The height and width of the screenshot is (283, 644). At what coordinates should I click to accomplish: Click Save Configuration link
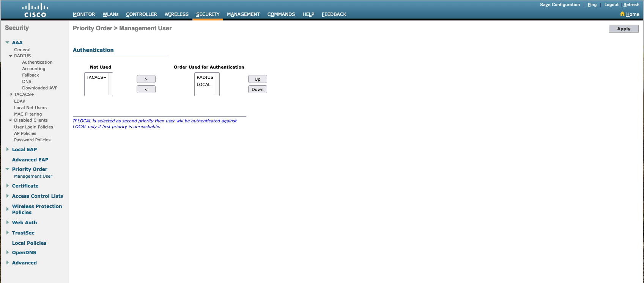point(560,5)
